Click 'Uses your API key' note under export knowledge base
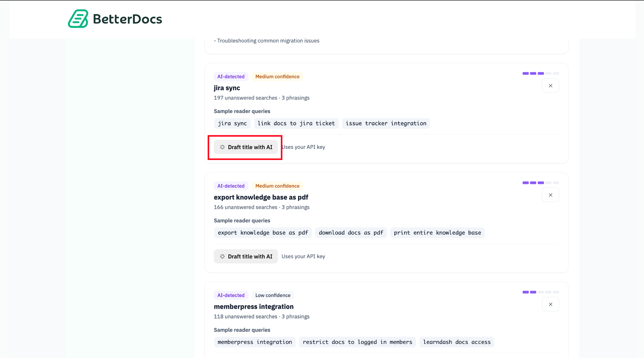Viewport: 644px width, 358px height. click(x=303, y=256)
